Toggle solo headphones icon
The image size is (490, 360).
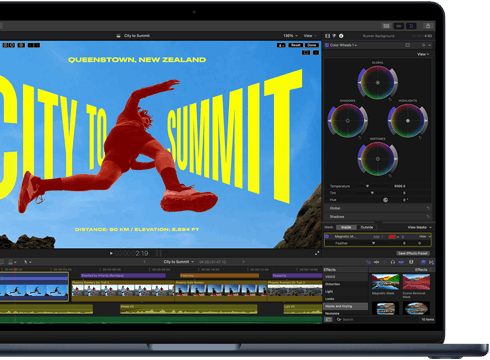pos(393,262)
